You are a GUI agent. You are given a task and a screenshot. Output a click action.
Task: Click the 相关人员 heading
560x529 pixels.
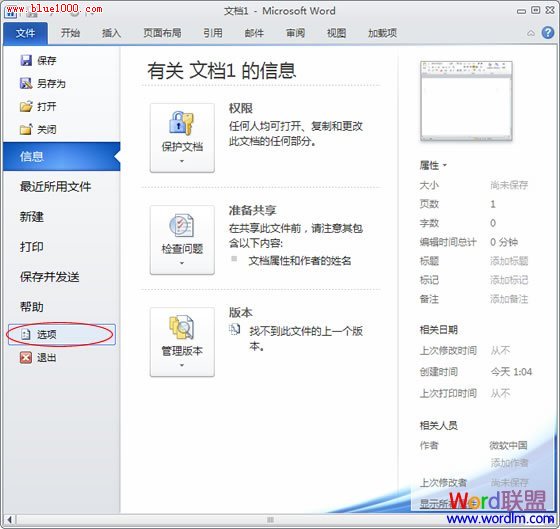point(438,425)
